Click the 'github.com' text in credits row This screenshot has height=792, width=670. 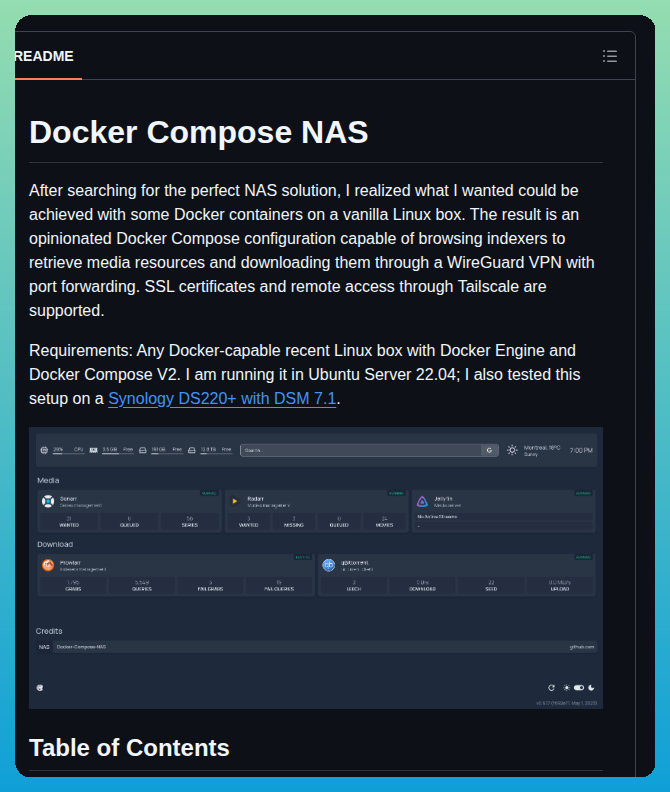(x=582, y=647)
